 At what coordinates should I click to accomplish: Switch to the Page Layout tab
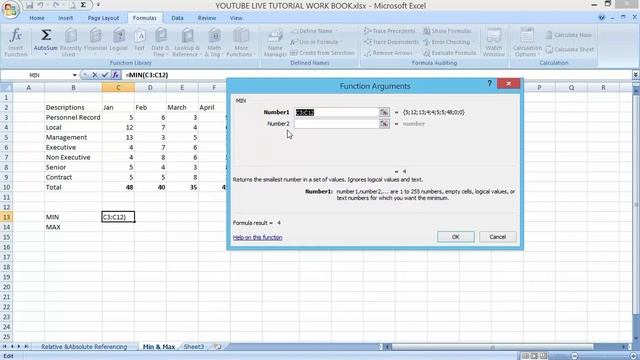pos(103,18)
